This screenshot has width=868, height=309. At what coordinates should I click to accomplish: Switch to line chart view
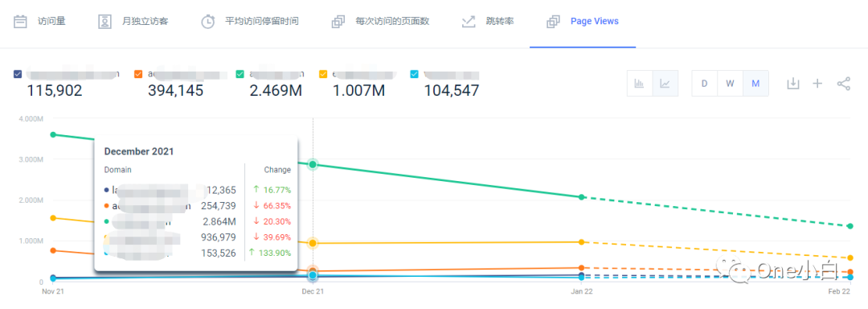point(665,84)
